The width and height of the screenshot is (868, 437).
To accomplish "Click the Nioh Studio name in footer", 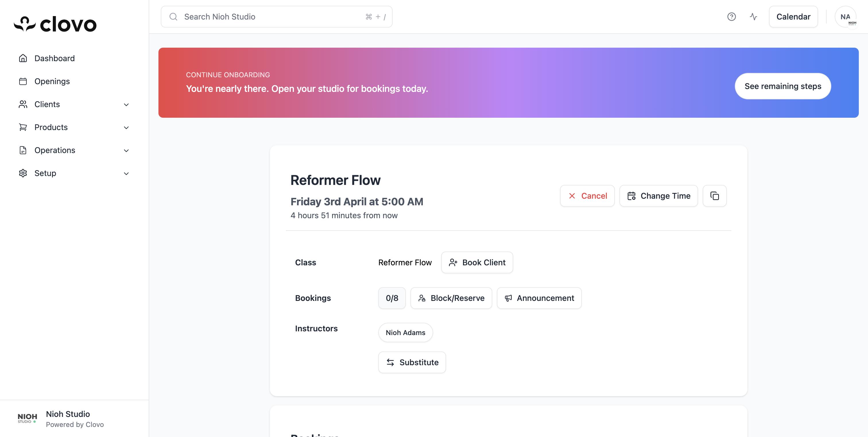I will pyautogui.click(x=68, y=414).
